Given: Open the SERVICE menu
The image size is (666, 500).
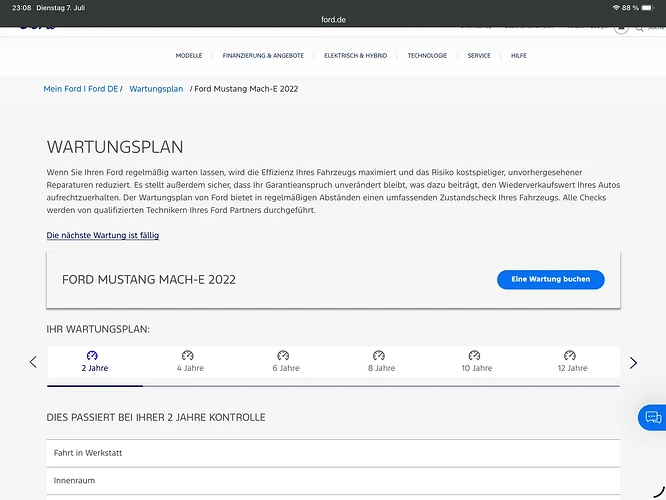Looking at the screenshot, I should [x=479, y=56].
